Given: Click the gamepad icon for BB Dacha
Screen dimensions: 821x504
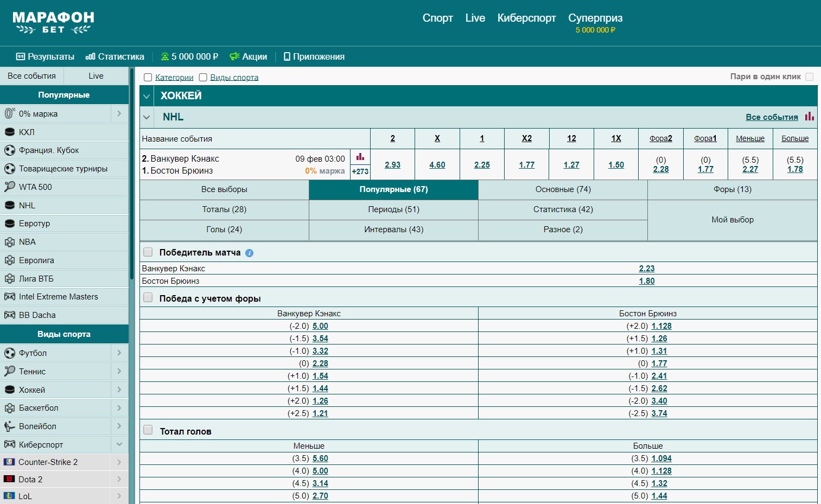Looking at the screenshot, I should pos(10,315).
